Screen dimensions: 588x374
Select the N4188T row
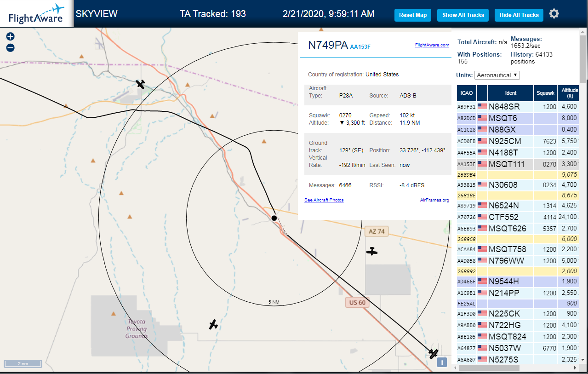click(518, 152)
